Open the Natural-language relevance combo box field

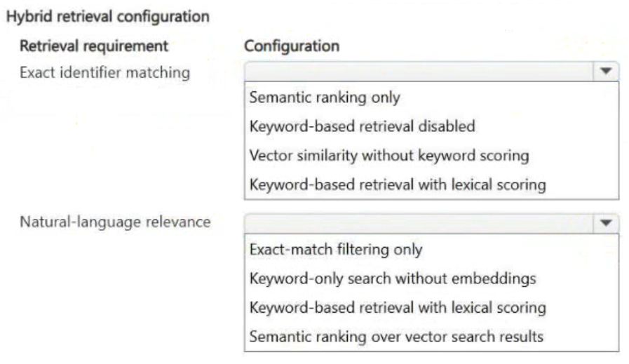click(432, 223)
